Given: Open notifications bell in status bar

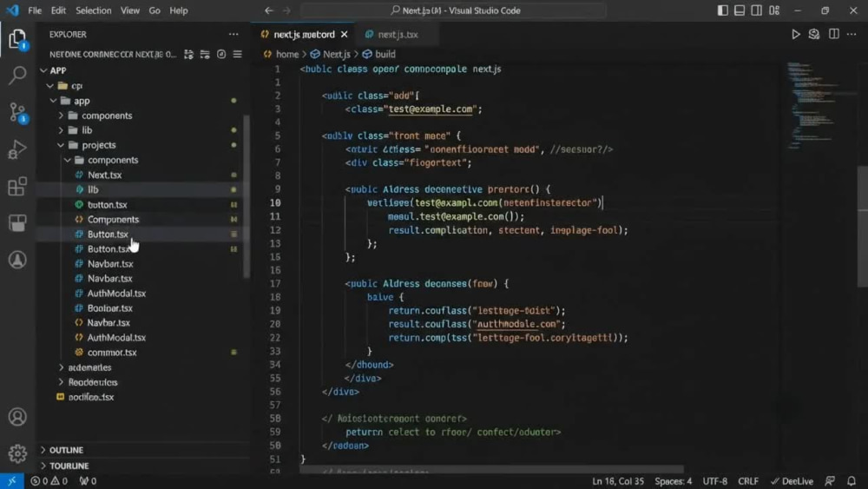Looking at the screenshot, I should [x=852, y=480].
